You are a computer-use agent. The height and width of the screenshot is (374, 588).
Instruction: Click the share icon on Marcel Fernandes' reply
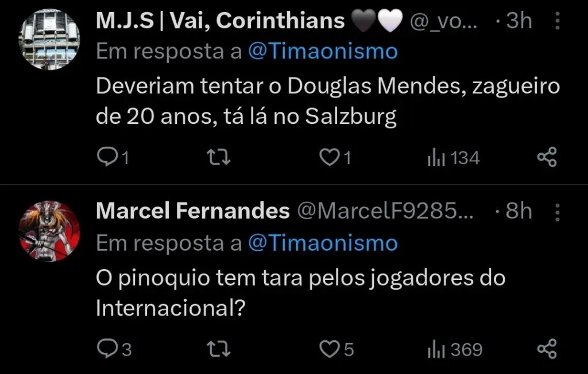(x=547, y=348)
